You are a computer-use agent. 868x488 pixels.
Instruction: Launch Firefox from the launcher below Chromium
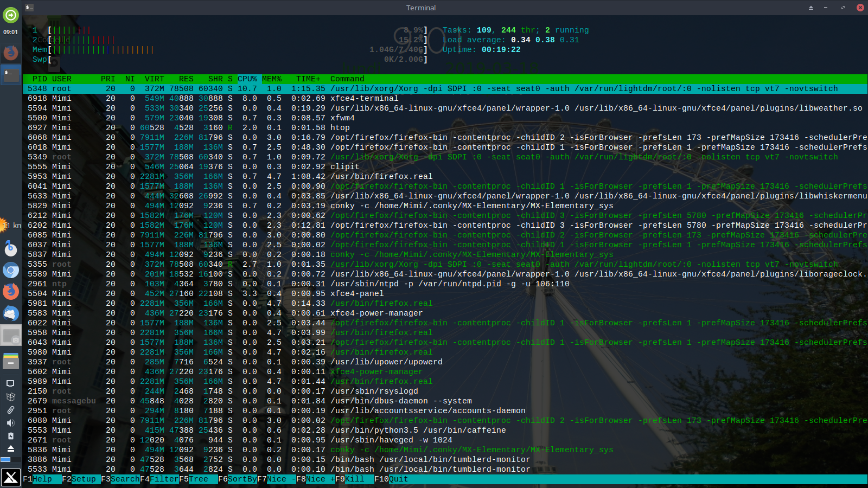[11, 291]
